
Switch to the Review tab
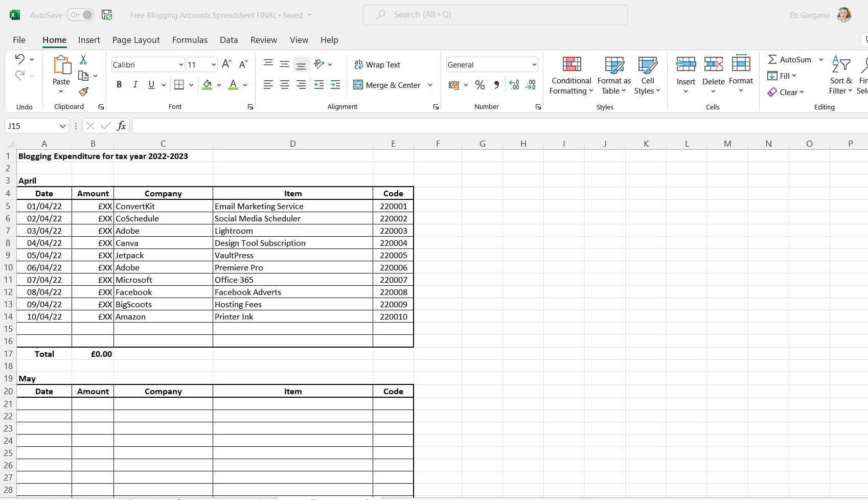coord(264,40)
